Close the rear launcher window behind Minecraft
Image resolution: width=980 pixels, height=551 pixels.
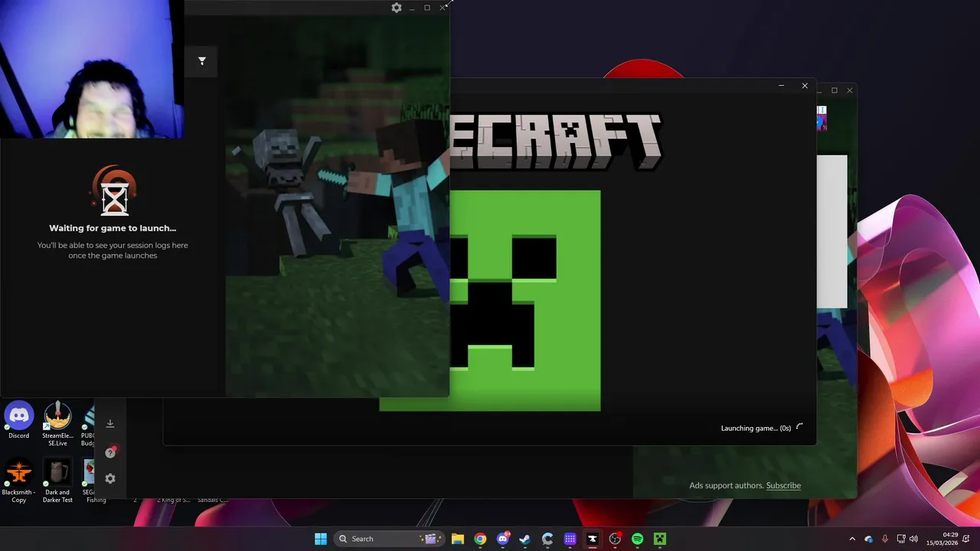pos(849,90)
